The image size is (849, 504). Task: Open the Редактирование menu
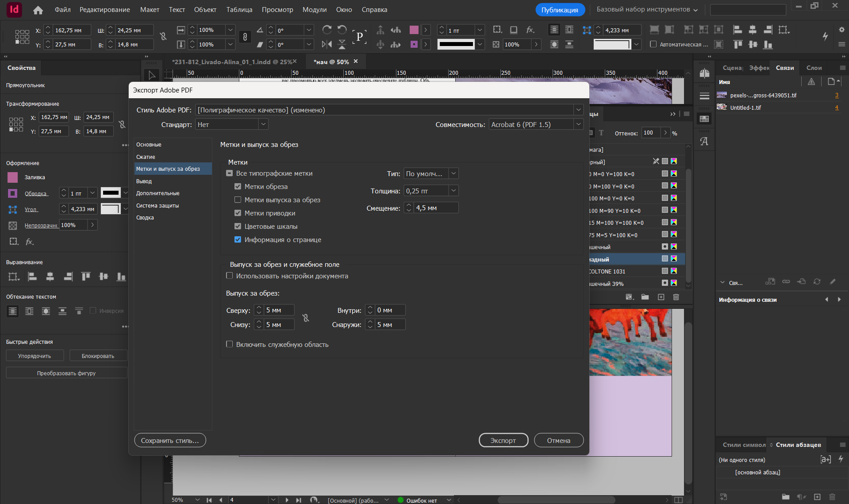click(x=105, y=10)
